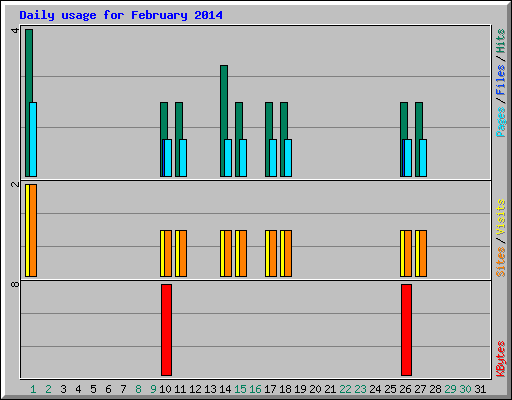
Task: Click day number "14" on the date axis
Action: coord(225,389)
